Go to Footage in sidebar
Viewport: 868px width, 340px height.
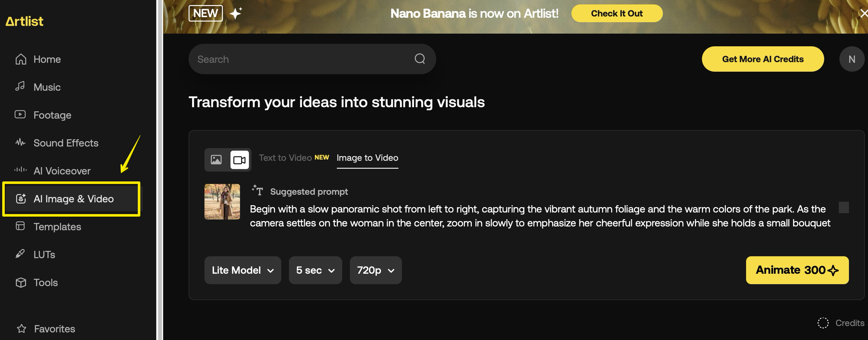coord(43,115)
